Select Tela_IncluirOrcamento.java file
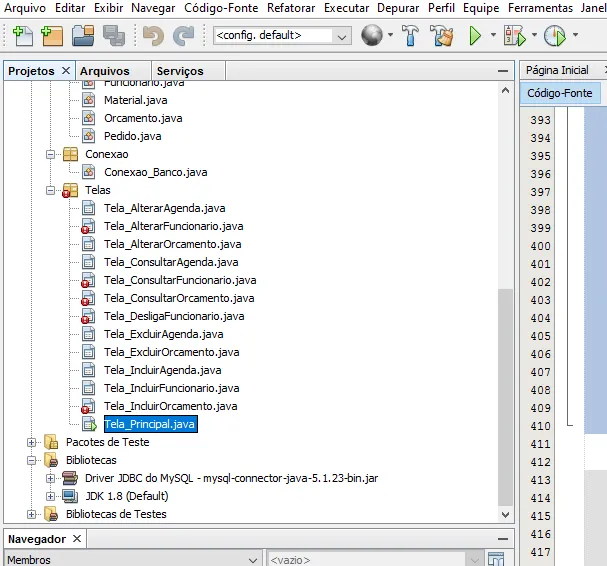Screen dimensions: 607x566 coord(171,406)
